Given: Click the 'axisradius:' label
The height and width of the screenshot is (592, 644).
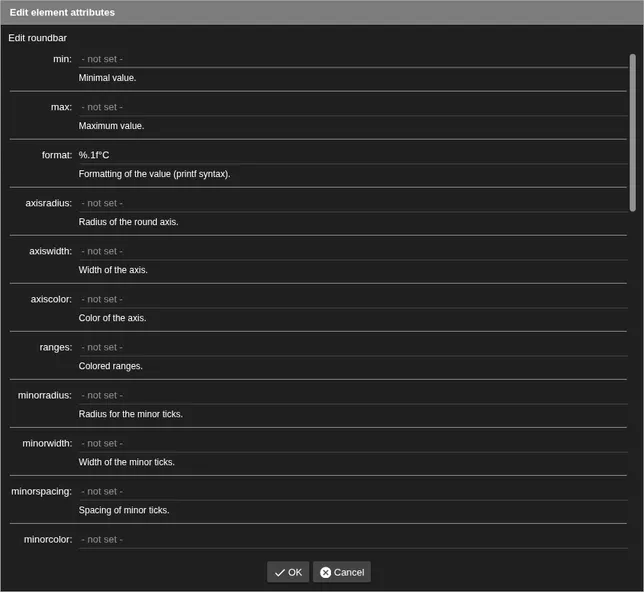Looking at the screenshot, I should 48,203.
